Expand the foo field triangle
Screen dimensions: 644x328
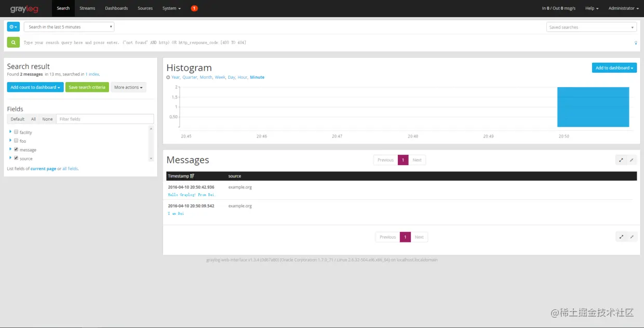(10, 141)
